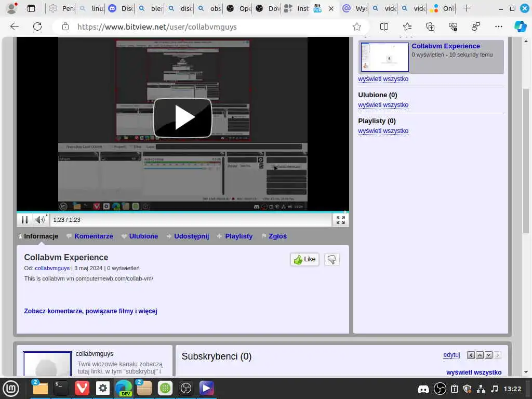Open split screen view in Edge
The height and width of the screenshot is (399, 532).
384,26
